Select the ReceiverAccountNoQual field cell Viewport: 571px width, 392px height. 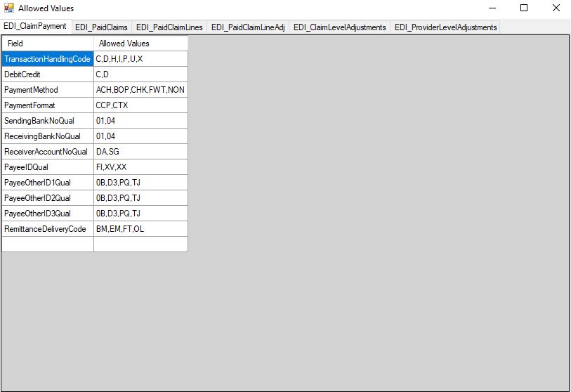[48, 152]
